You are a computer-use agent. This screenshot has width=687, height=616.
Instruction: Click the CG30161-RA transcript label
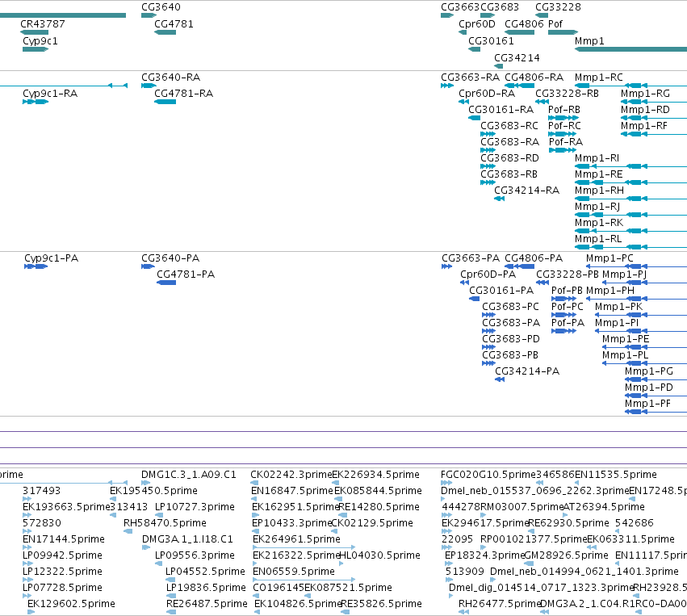click(x=501, y=110)
